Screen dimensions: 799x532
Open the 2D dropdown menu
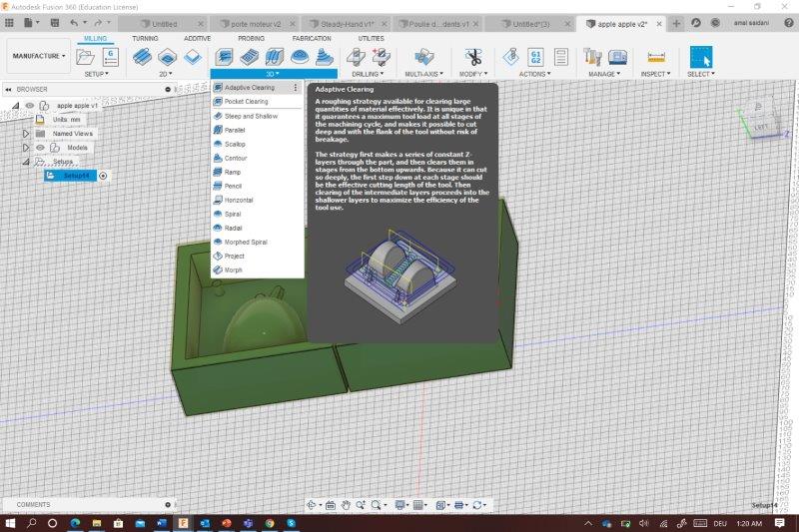[x=165, y=74]
